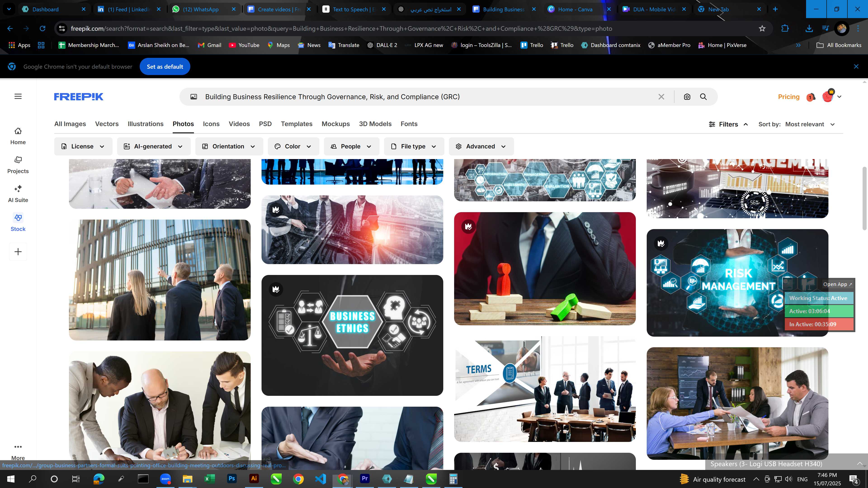The width and height of the screenshot is (868, 488).
Task: Open Premiere Pro from the taskbar
Action: click(365, 479)
